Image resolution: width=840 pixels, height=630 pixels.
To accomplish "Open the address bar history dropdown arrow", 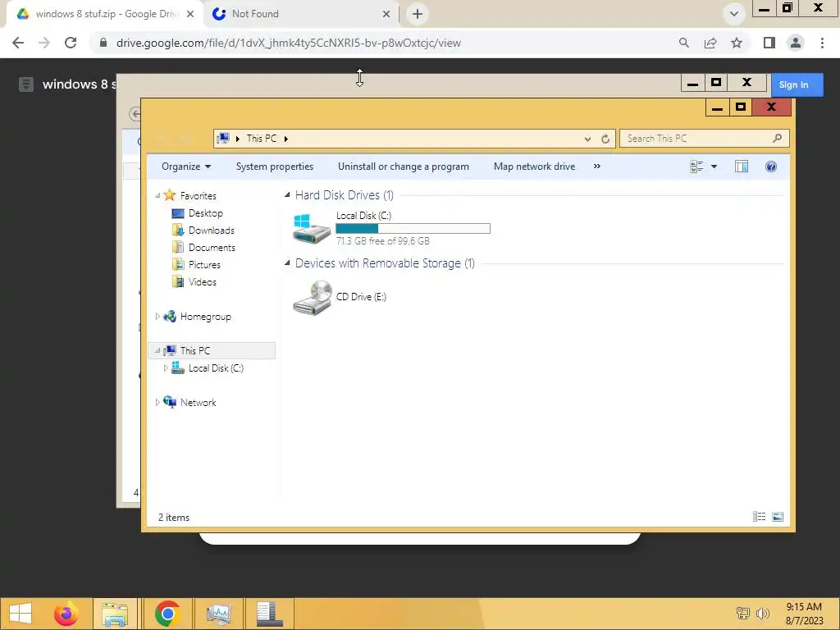I will [x=587, y=139].
